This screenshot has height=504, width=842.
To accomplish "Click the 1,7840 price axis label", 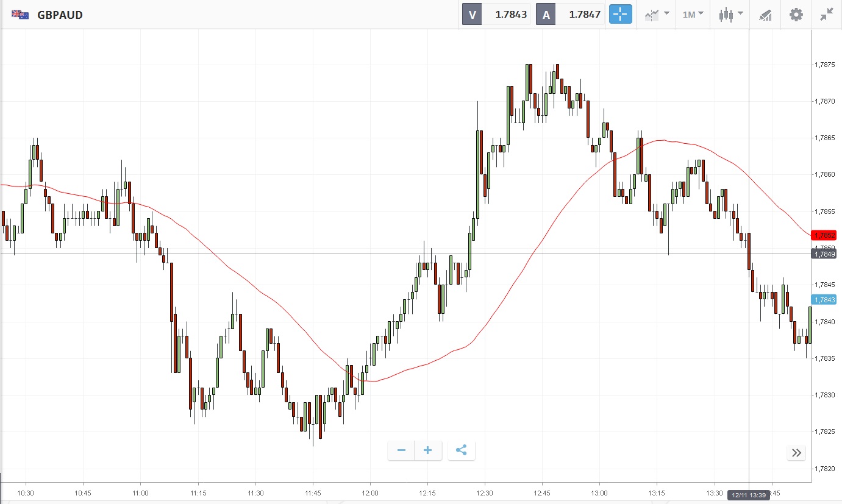I will (x=825, y=322).
